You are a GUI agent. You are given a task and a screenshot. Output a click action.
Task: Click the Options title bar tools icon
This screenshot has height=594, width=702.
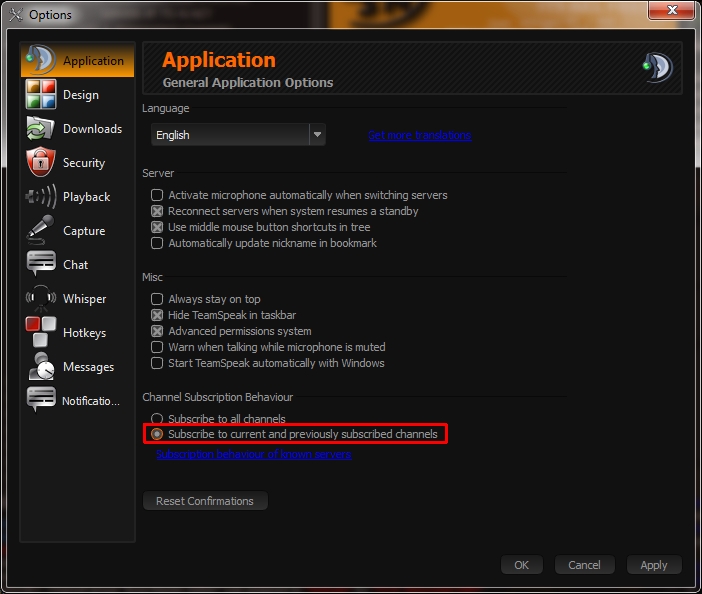pyautogui.click(x=16, y=14)
